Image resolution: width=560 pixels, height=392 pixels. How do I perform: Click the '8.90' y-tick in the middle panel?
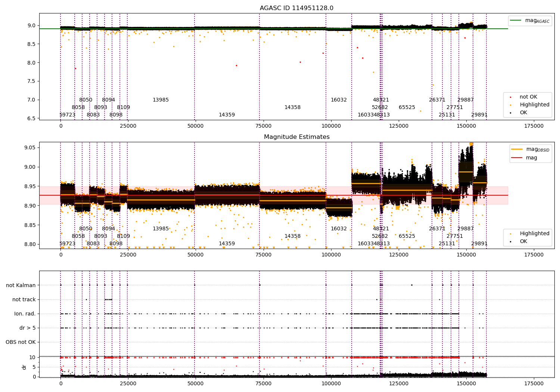pyautogui.click(x=30, y=206)
